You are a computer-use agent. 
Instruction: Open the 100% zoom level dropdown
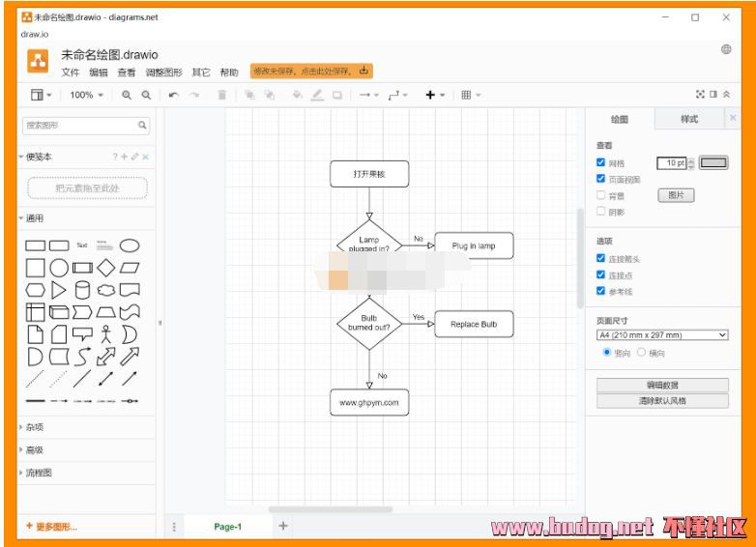86,95
